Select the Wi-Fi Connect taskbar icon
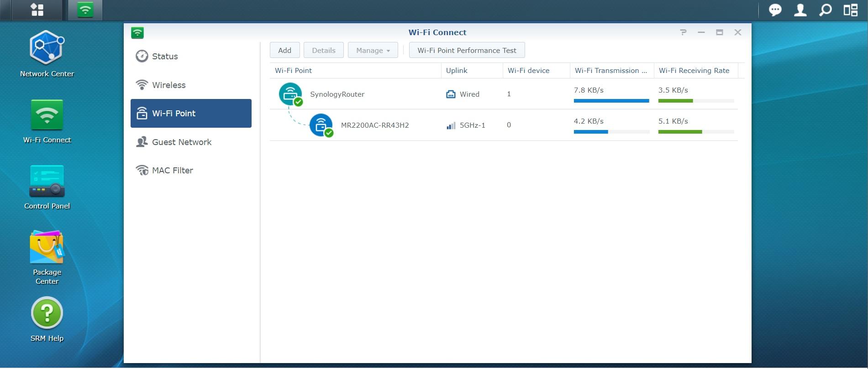 tap(85, 10)
